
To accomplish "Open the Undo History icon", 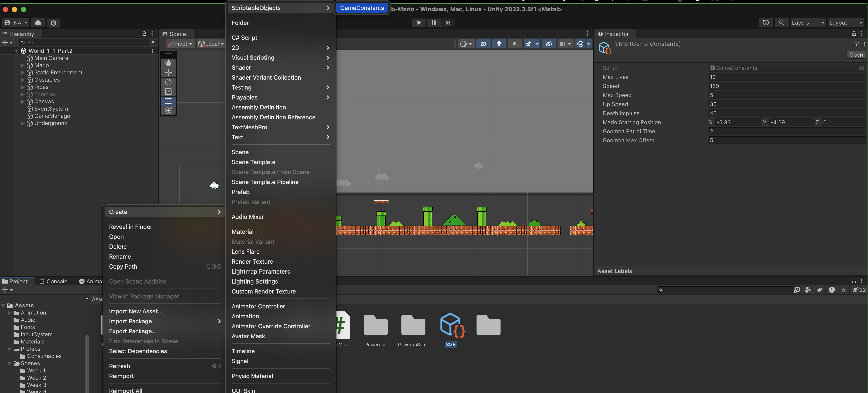I will [766, 23].
